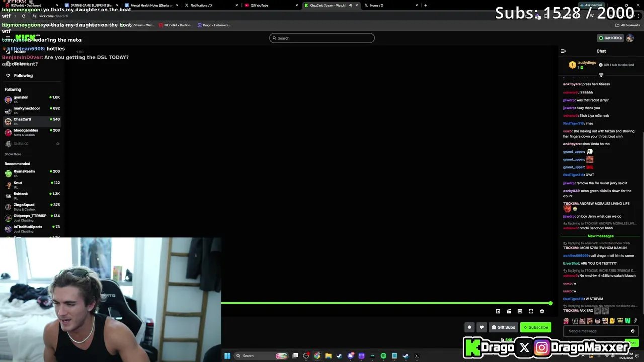Go to Following in sidebar
The image size is (644, 362).
tap(23, 75)
